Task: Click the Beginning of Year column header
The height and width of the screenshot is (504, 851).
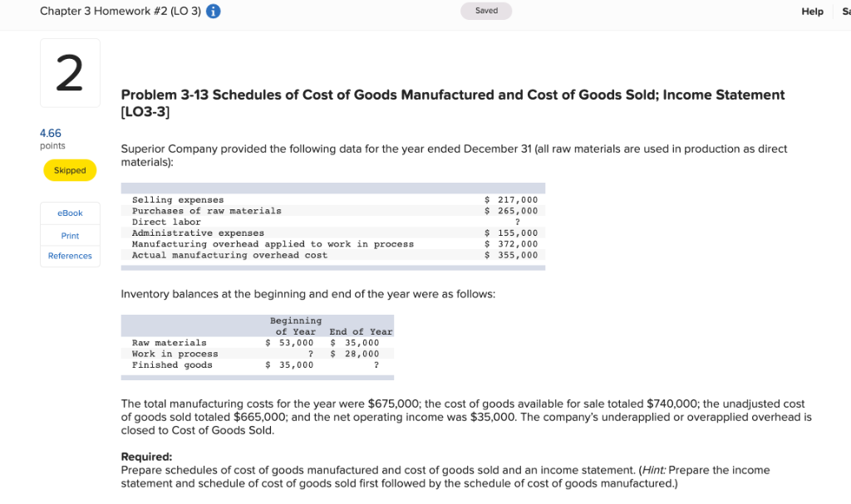Action: click(x=296, y=326)
